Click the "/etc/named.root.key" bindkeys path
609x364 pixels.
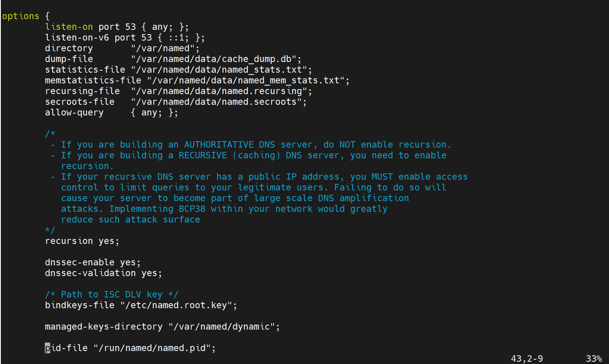tap(176, 305)
